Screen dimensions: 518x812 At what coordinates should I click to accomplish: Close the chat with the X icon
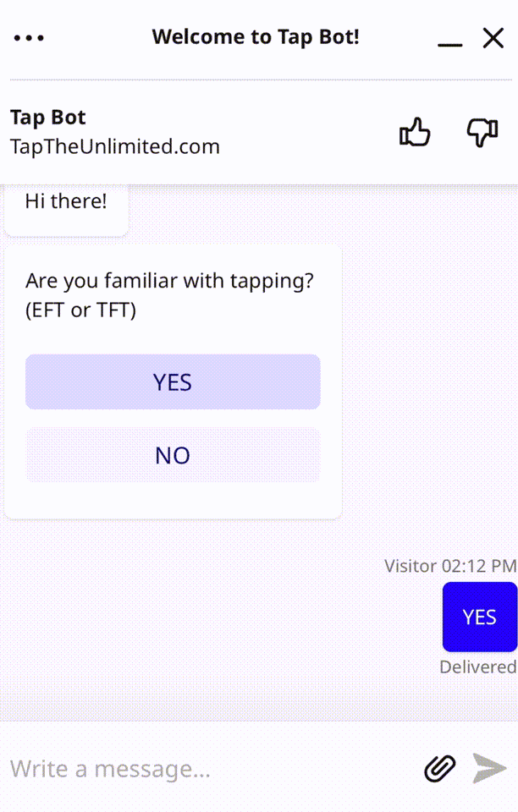pyautogui.click(x=493, y=38)
